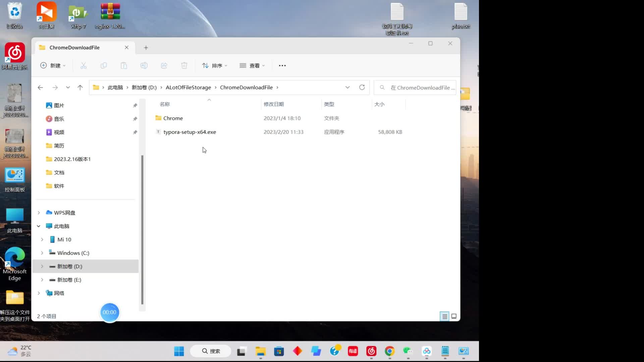Select 图片 (Pictures) in sidebar

pos(59,105)
